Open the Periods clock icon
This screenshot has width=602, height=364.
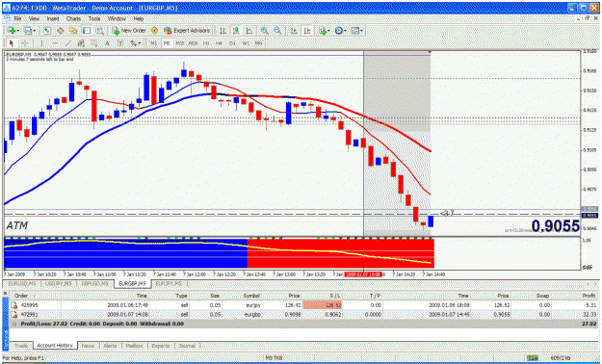pos(338,31)
